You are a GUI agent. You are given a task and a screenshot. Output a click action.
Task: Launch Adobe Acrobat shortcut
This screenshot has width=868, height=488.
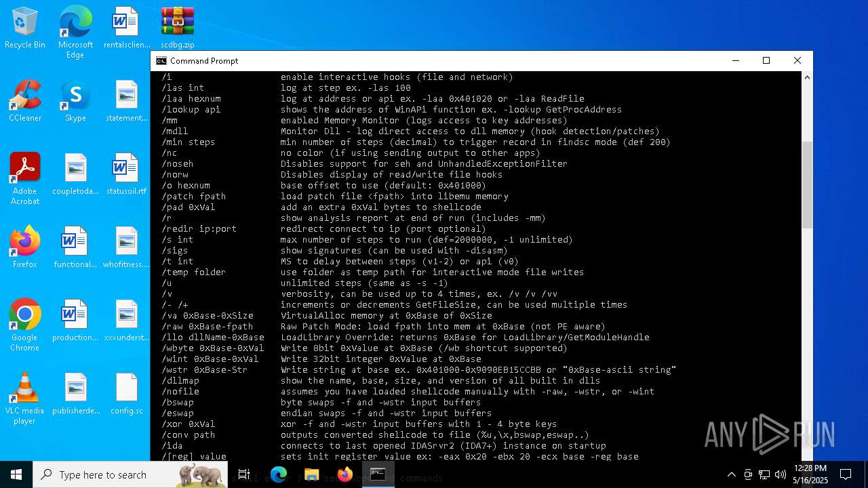25,179
